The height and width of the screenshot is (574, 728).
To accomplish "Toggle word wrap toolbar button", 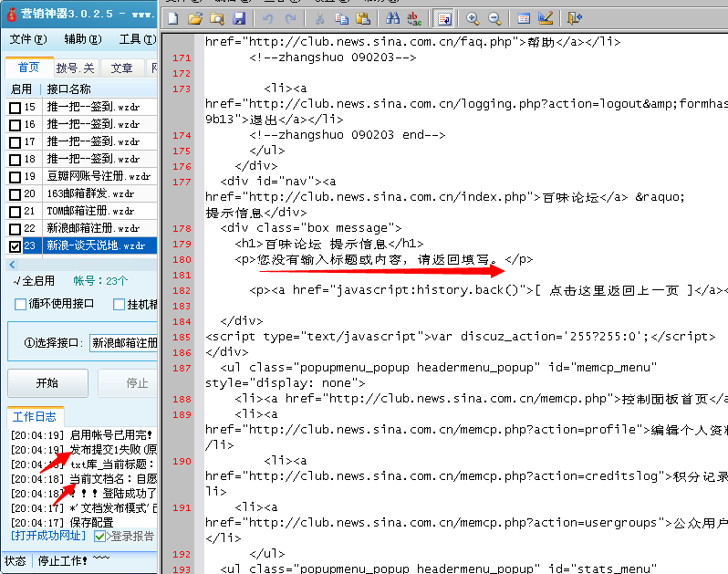I will click(x=444, y=18).
